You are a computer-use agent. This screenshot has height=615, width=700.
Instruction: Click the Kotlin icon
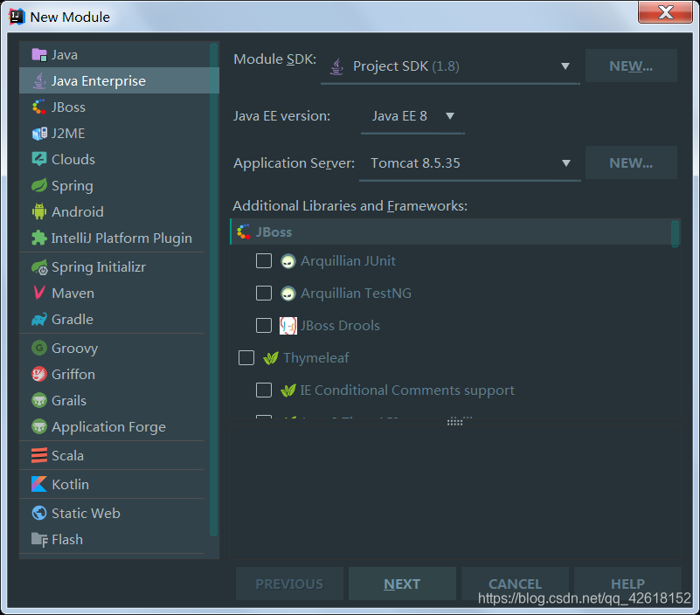[x=39, y=484]
